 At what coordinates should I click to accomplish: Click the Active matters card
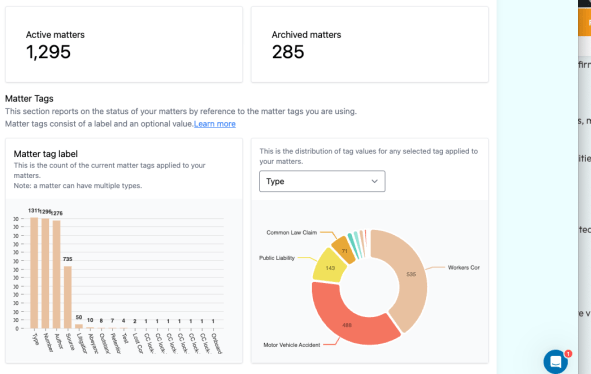pos(124,44)
